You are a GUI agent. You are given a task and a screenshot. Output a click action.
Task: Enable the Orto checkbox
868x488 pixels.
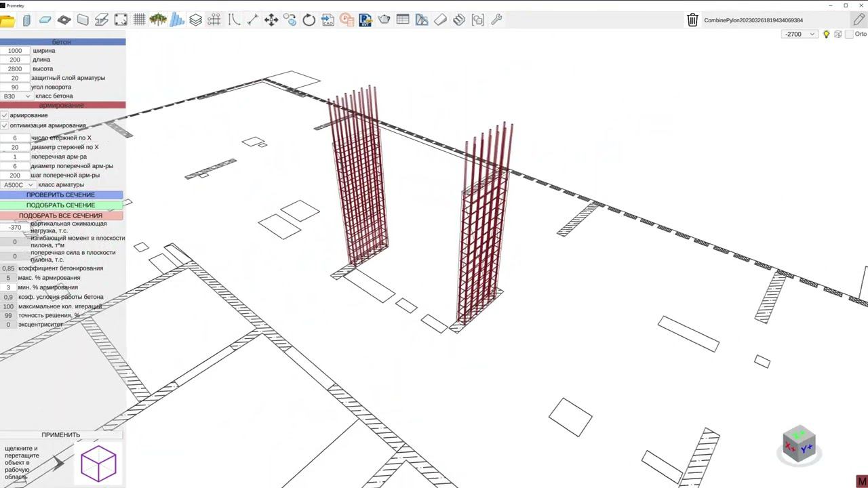[849, 34]
